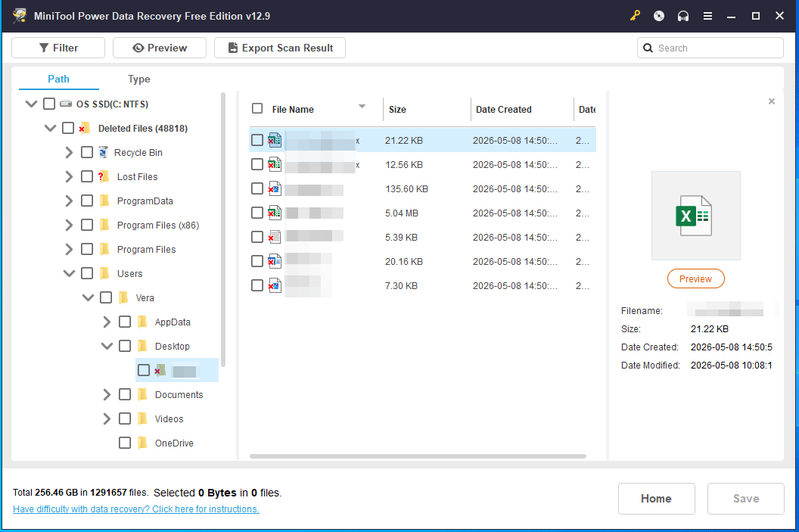Image resolution: width=799 pixels, height=532 pixels.
Task: Collapse the OS SSD(C: NTFS) node
Action: pyautogui.click(x=31, y=104)
